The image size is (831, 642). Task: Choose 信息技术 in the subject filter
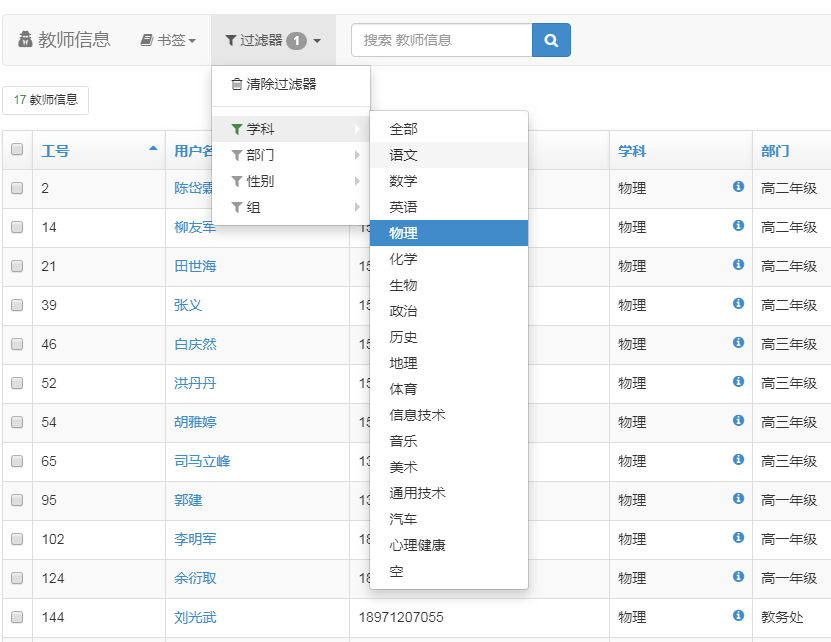click(x=417, y=415)
